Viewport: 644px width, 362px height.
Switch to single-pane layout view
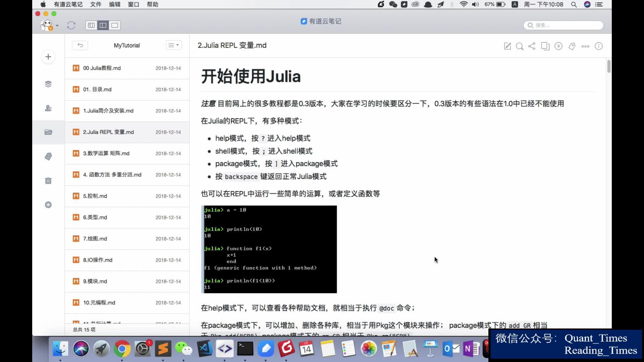coord(115,25)
